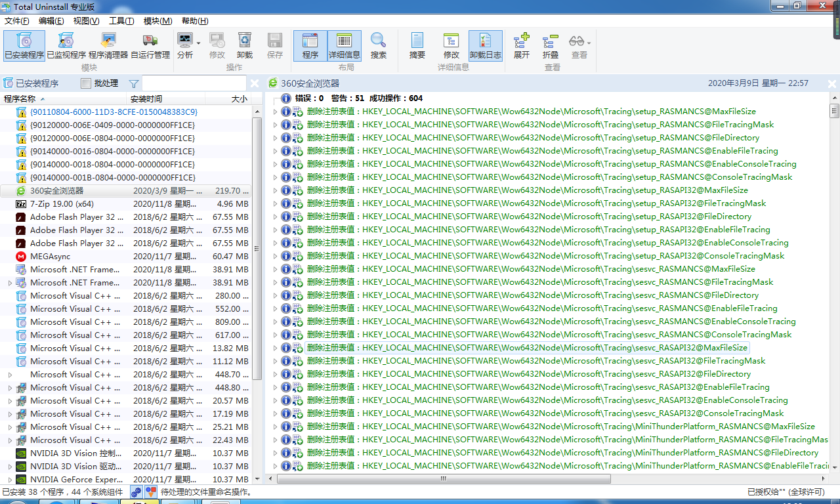
Task: Expand the first setup_RASMANCS registry entry
Action: (276, 112)
